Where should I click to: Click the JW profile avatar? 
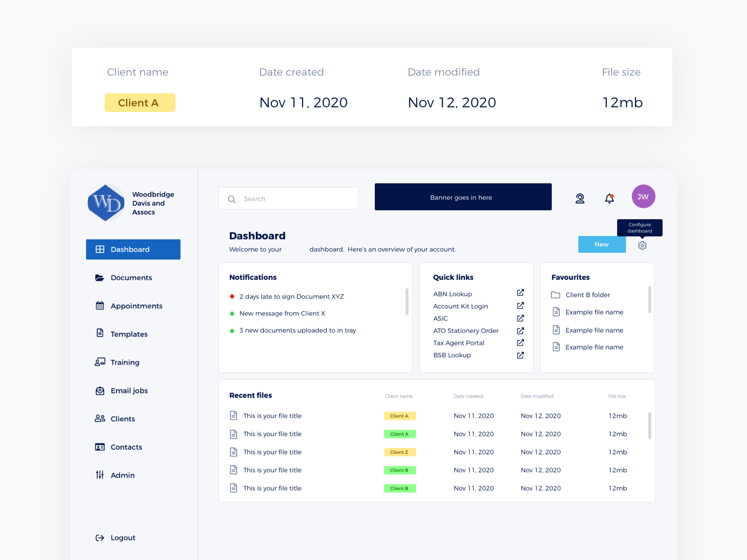pyautogui.click(x=643, y=196)
